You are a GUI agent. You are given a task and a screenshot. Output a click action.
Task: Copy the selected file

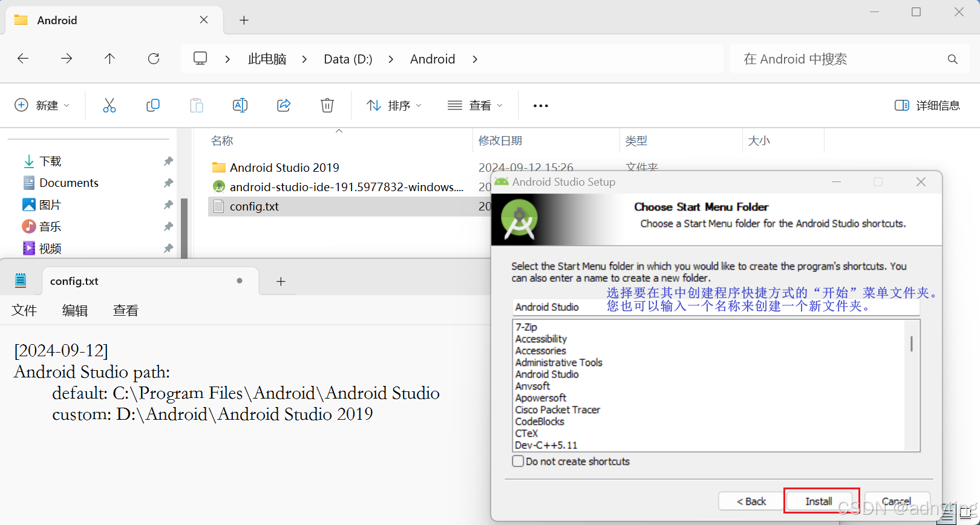[x=153, y=105]
